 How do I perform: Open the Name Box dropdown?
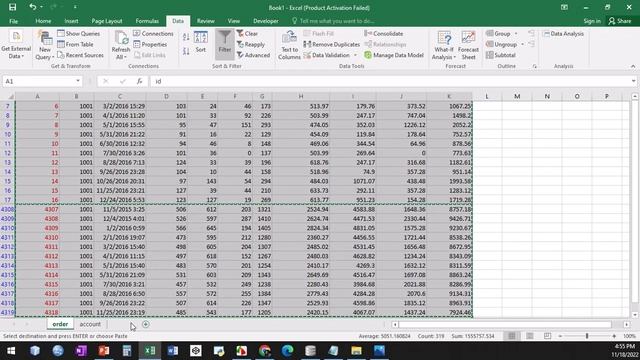click(x=78, y=81)
